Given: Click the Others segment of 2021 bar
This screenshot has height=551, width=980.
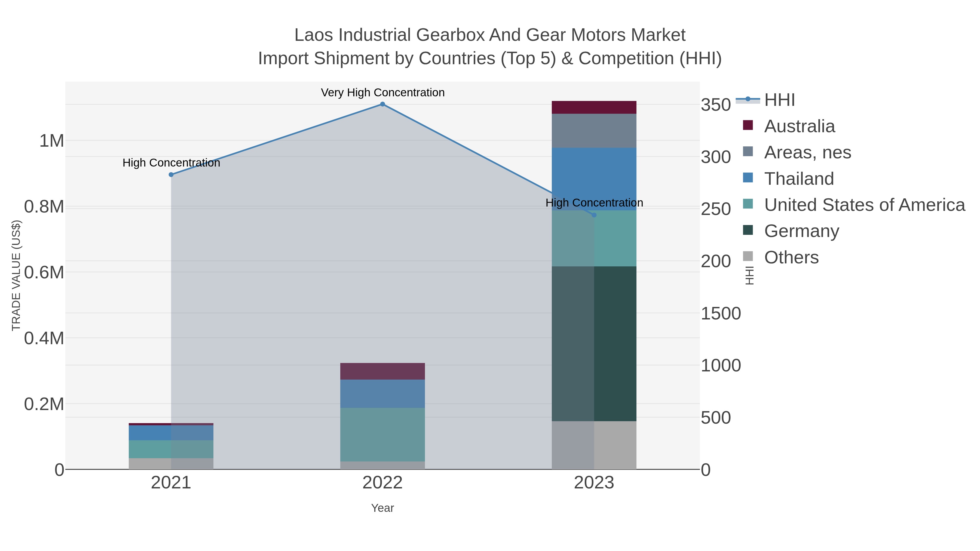Looking at the screenshot, I should click(x=171, y=464).
